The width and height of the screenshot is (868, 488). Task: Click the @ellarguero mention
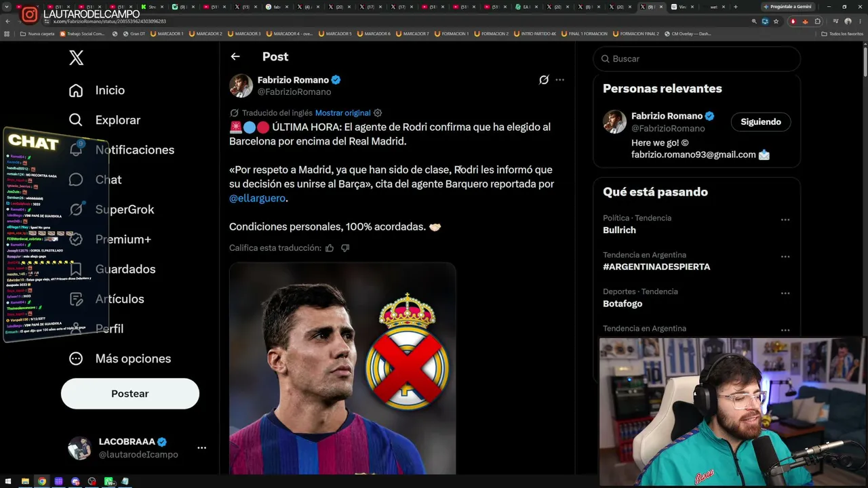pos(257,199)
